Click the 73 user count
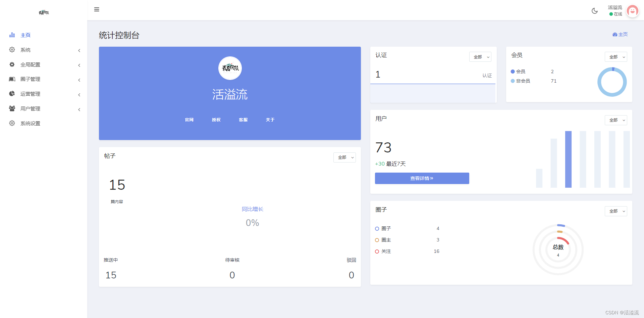This screenshot has width=644, height=318. point(383,148)
